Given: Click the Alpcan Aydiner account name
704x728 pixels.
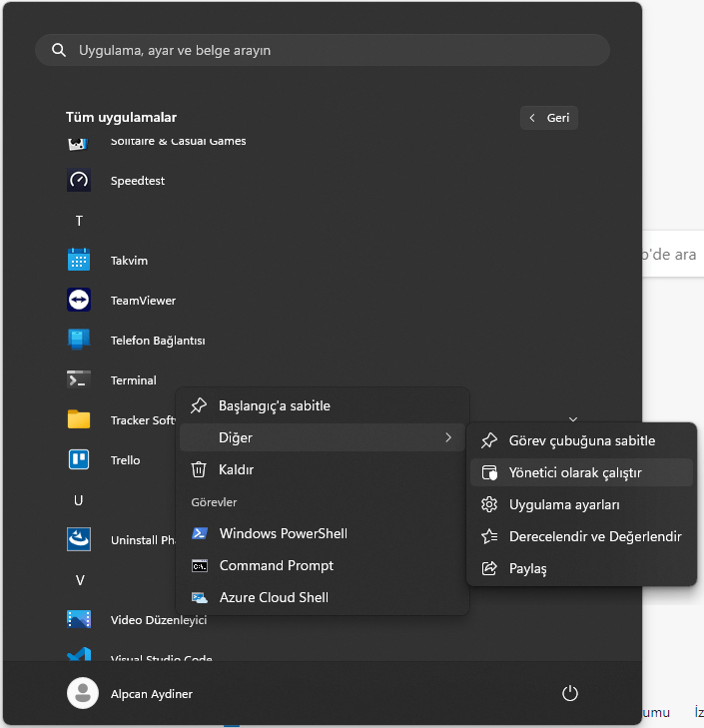Looking at the screenshot, I should (152, 694).
